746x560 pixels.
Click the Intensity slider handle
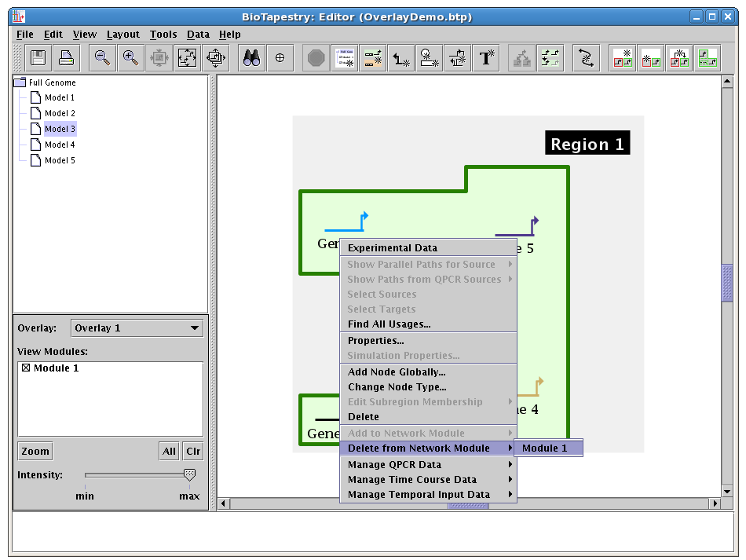189,474
